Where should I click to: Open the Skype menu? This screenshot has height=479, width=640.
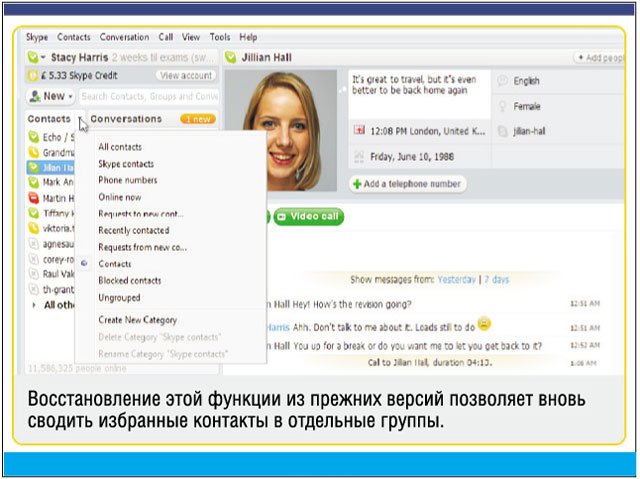37,37
